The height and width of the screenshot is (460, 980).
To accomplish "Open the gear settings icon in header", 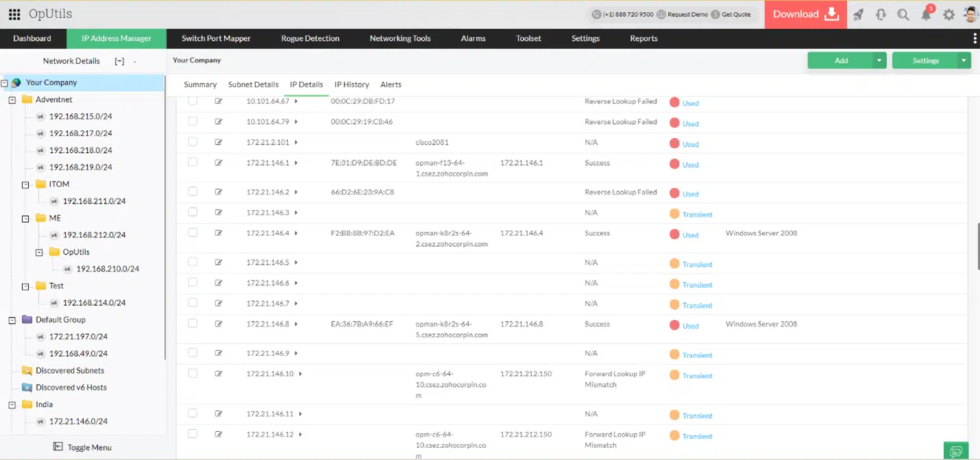I will pos(948,14).
